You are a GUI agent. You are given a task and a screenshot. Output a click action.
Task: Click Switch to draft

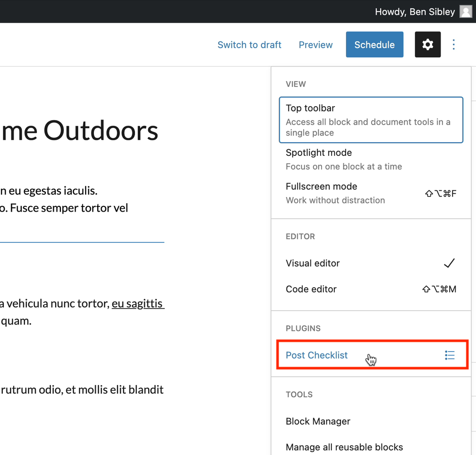(x=249, y=44)
